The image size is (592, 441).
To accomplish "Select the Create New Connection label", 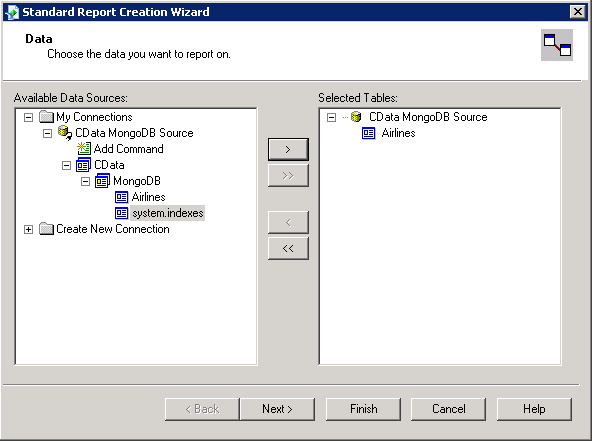I will tap(113, 229).
